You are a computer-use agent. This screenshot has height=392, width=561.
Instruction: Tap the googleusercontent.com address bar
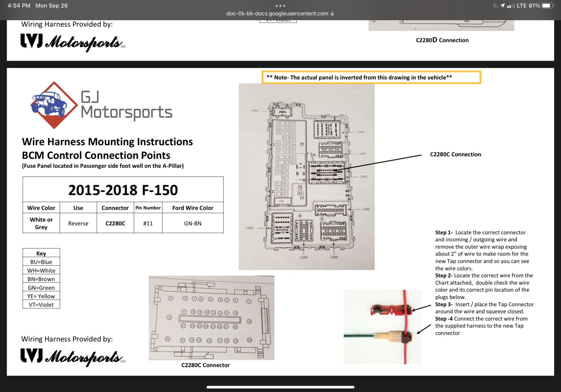pos(277,13)
